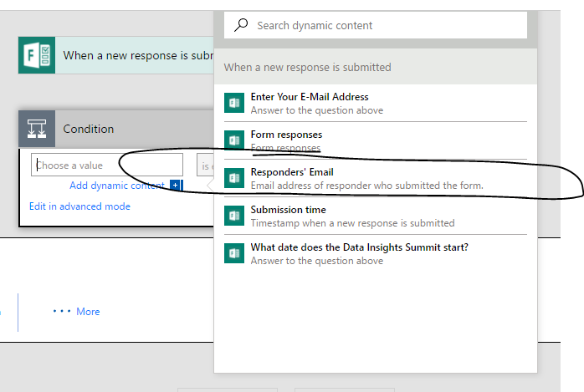Click the Microsoft Forms trigger icon
The height and width of the screenshot is (392, 584).
(x=37, y=55)
